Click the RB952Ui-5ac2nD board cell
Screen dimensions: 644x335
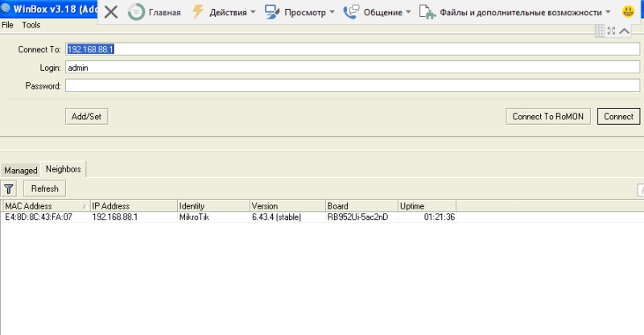coord(357,217)
